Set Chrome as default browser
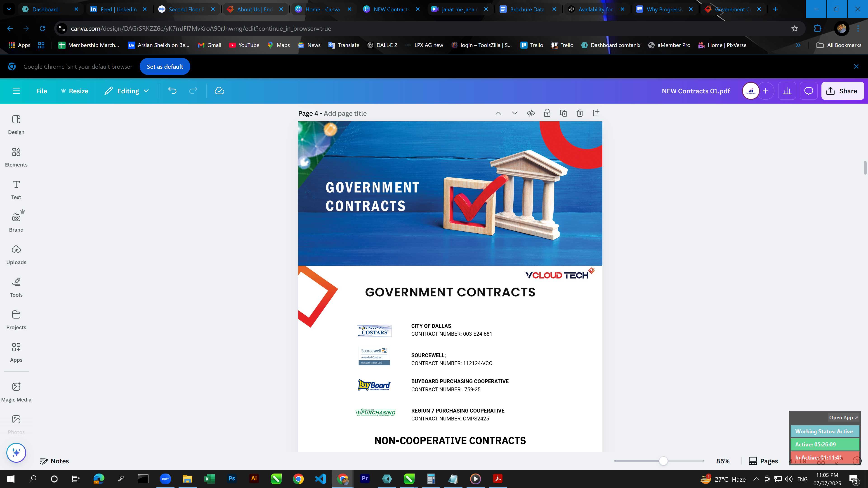The image size is (868, 488). pos(165,67)
